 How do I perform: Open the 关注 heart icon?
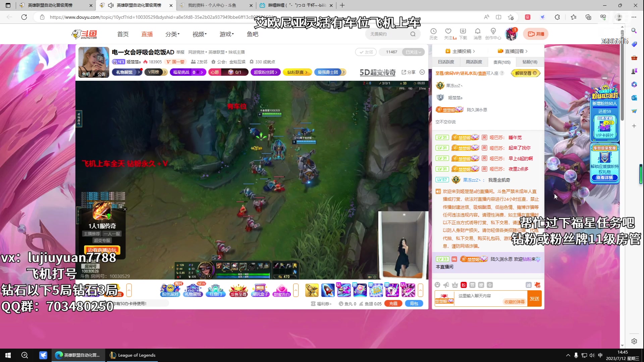coord(448,34)
